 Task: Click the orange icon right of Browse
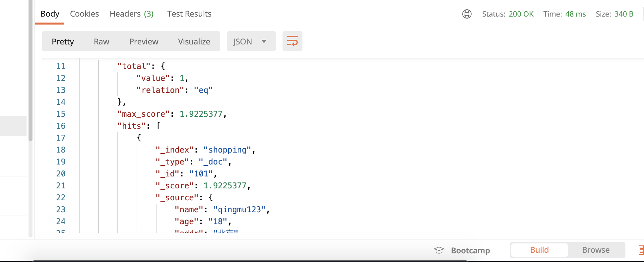(x=641, y=250)
